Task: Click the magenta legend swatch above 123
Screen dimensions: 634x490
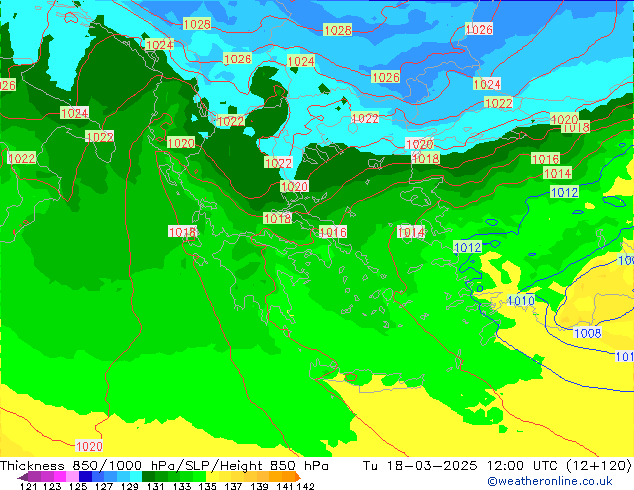Action: tap(60, 477)
